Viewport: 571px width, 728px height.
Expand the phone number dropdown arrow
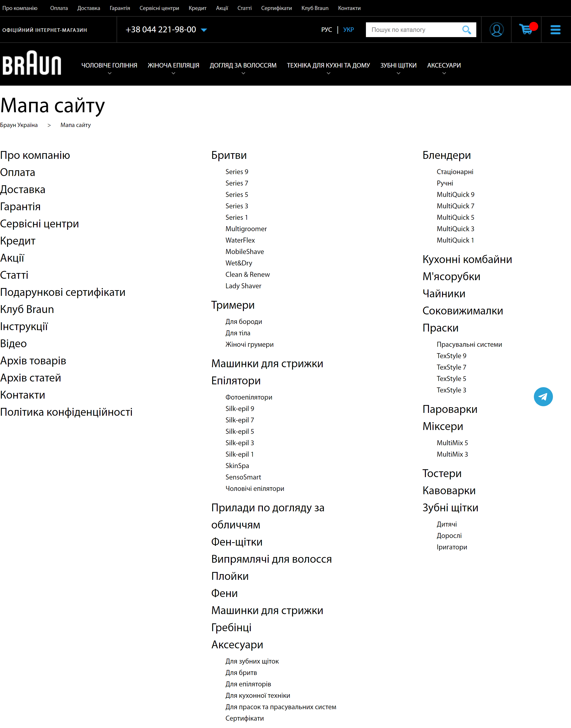tap(204, 30)
